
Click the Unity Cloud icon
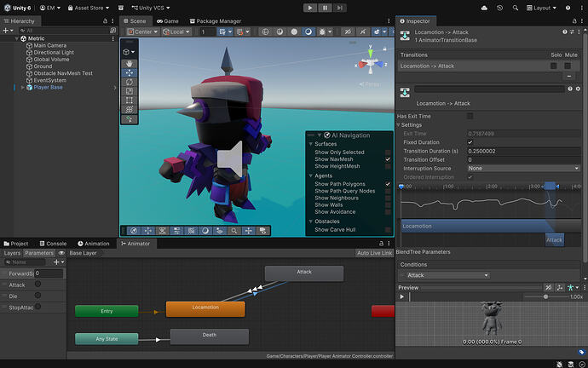pos(484,8)
